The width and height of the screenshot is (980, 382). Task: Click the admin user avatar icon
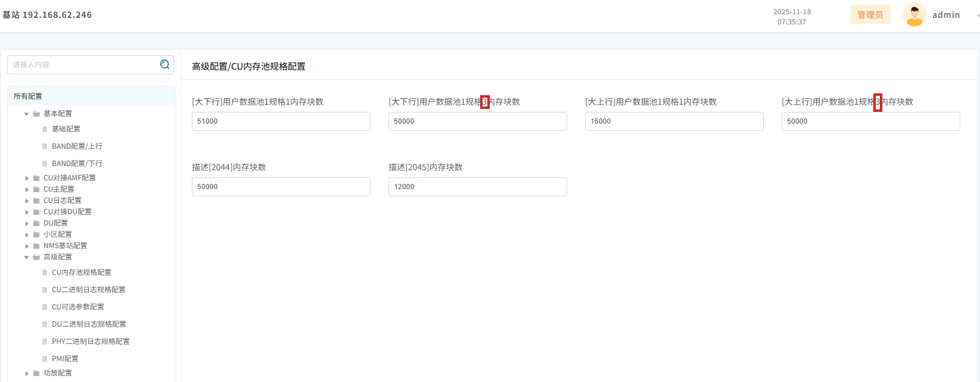(x=914, y=15)
